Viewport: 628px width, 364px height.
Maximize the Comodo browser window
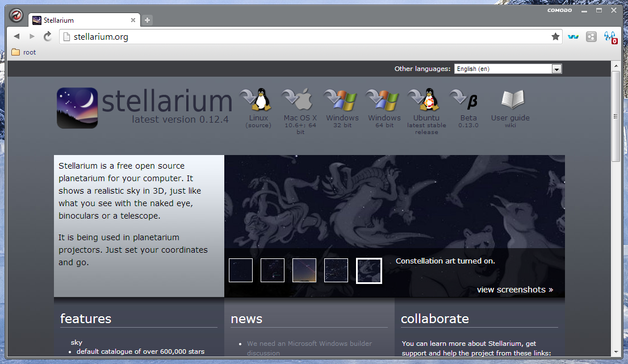pos(599,10)
